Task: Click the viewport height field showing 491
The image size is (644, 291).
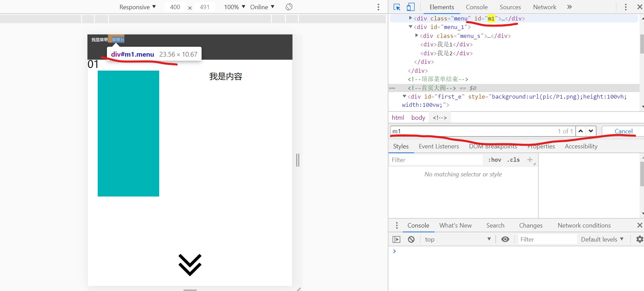Action: 205,7
